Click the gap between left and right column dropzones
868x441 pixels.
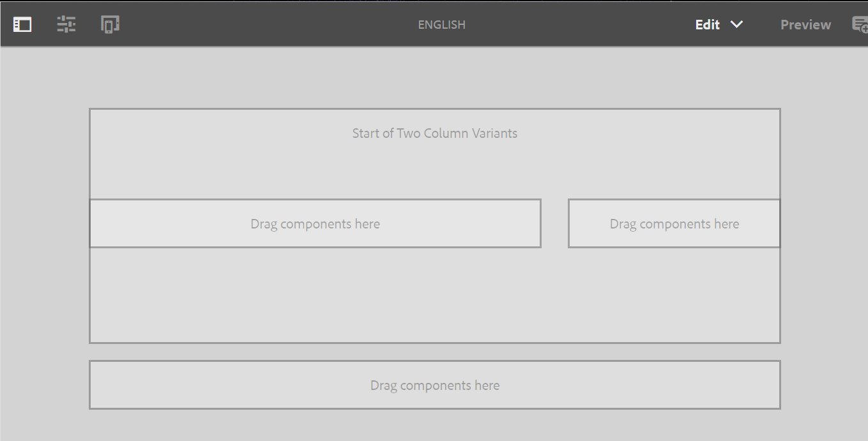[554, 224]
